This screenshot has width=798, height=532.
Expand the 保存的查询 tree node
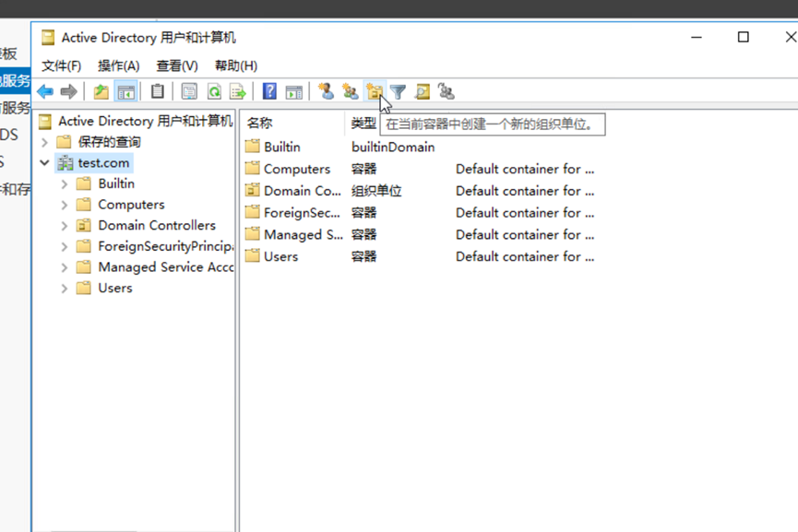coord(44,142)
